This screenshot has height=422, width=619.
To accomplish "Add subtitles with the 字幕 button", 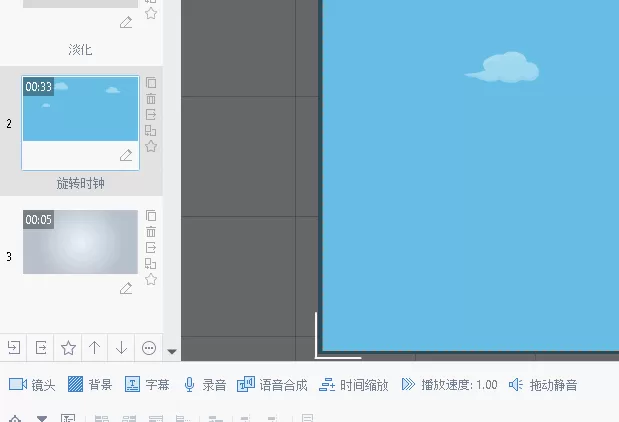I will 147,384.
